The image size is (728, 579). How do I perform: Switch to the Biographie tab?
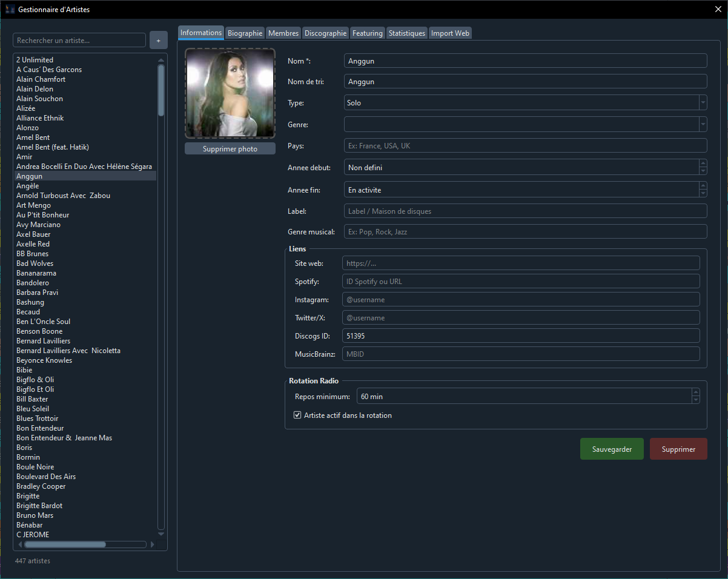(x=245, y=33)
